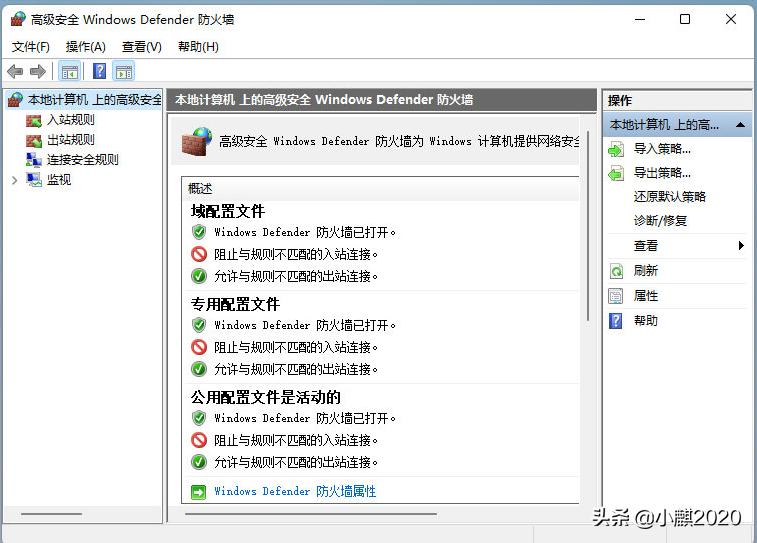Maximize the firewall window
The image size is (757, 543).
click(x=685, y=19)
